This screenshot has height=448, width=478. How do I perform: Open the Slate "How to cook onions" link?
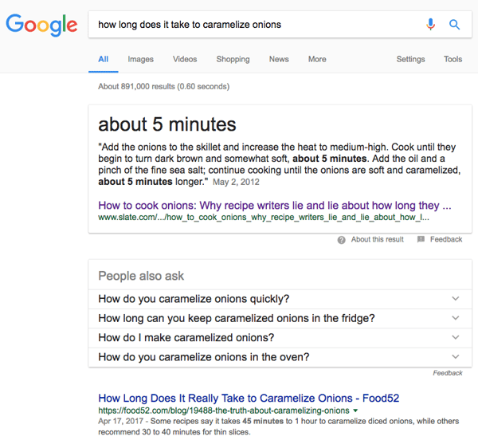pyautogui.click(x=275, y=204)
